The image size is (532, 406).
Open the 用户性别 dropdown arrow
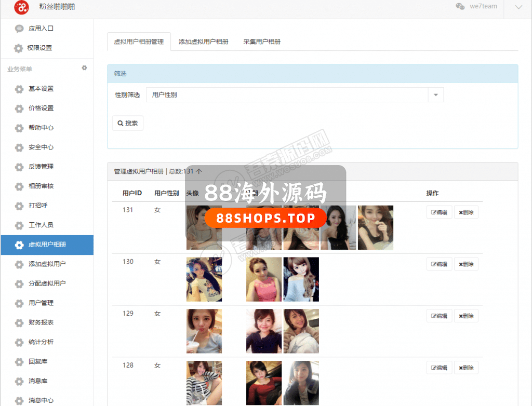[435, 95]
